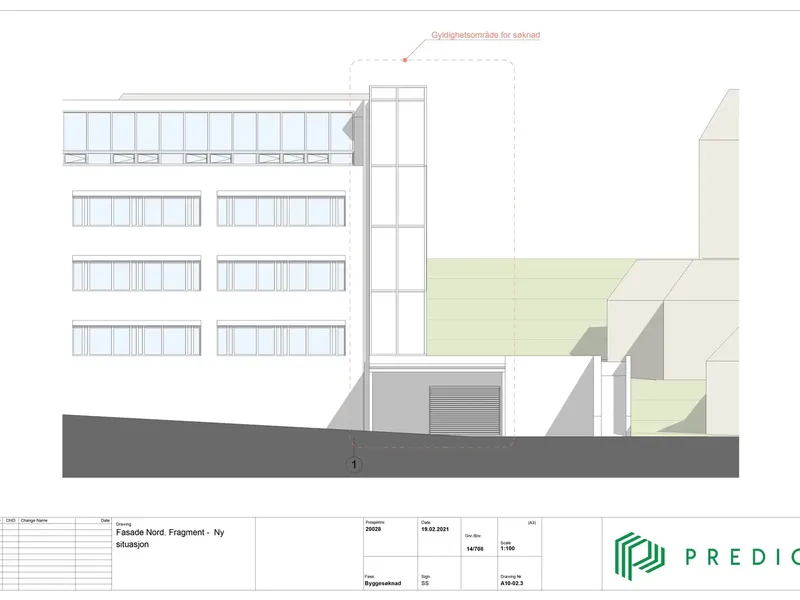
Task: Click the 'Gyldighetsområde for søknad' annotation label
Action: pos(486,35)
